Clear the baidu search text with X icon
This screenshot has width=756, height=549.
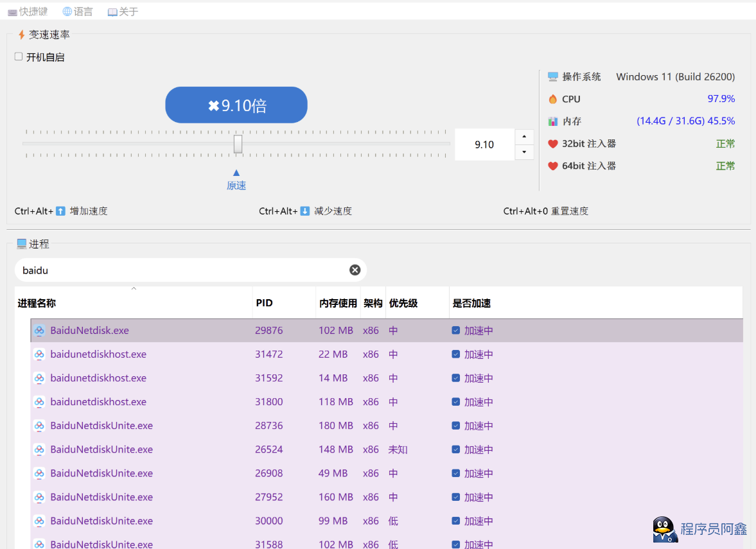[x=355, y=270]
